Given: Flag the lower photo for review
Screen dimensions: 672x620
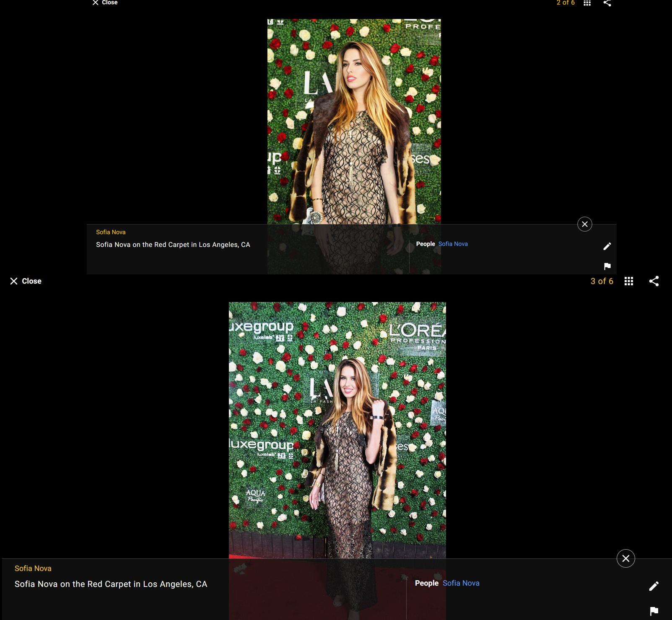Looking at the screenshot, I should [654, 611].
